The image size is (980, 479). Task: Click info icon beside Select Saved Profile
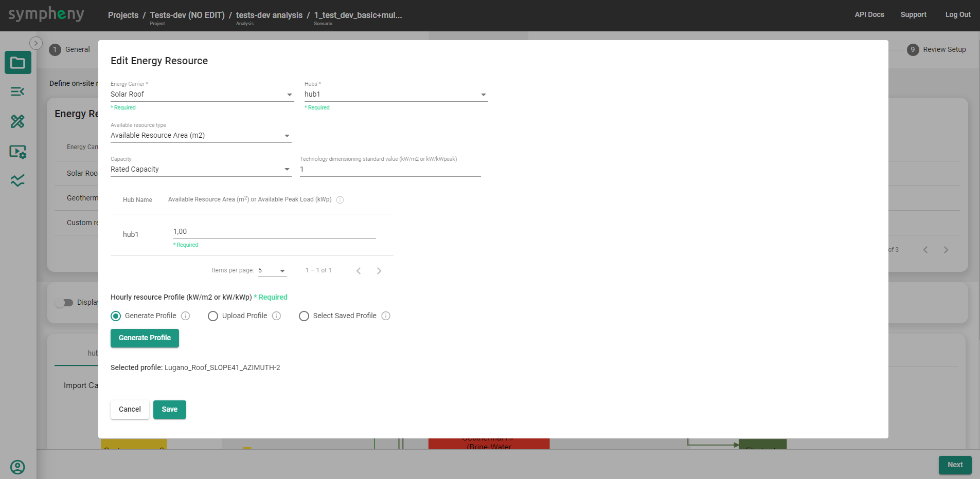(x=386, y=316)
